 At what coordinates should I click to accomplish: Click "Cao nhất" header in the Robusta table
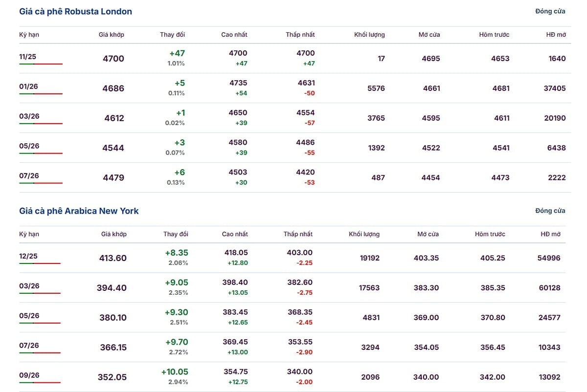pos(234,35)
